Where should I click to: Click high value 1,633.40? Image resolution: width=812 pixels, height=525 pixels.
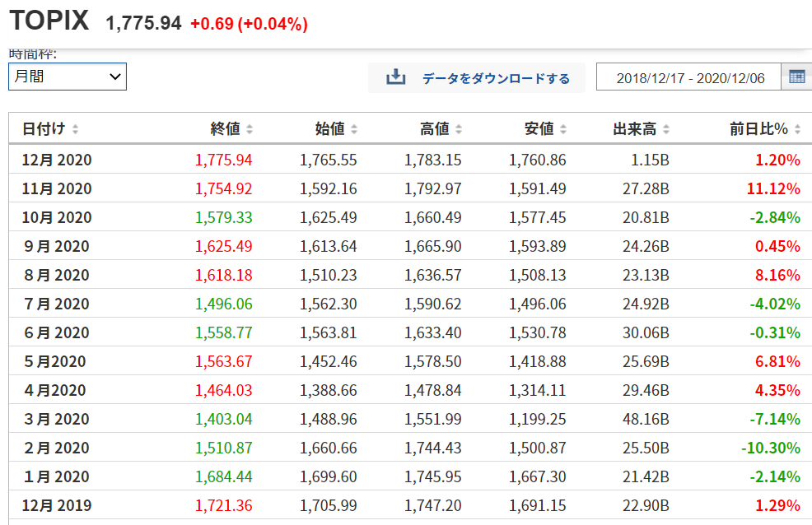point(433,332)
